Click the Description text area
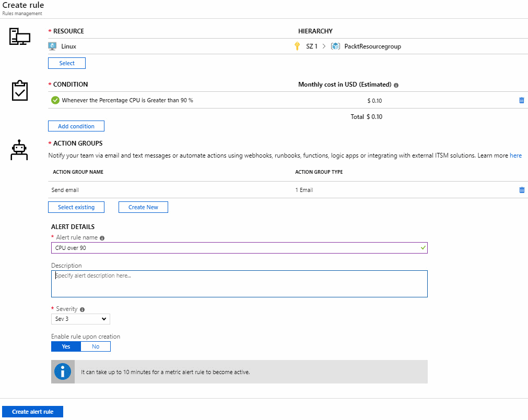This screenshot has height=420, width=528. (x=239, y=284)
